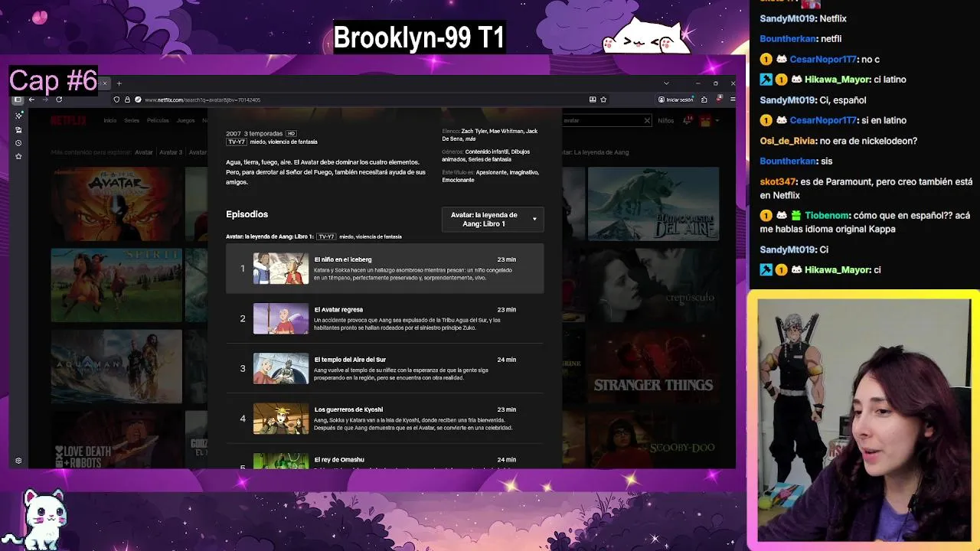Click the chat username skot347
Image resolution: width=980 pixels, height=551 pixels.
[x=777, y=182]
